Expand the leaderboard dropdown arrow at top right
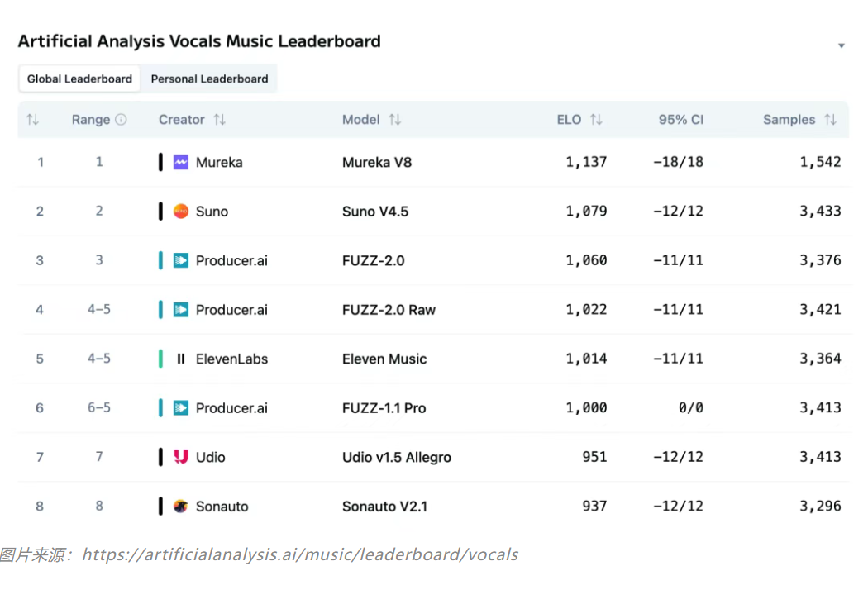The image size is (868, 590). (x=842, y=45)
